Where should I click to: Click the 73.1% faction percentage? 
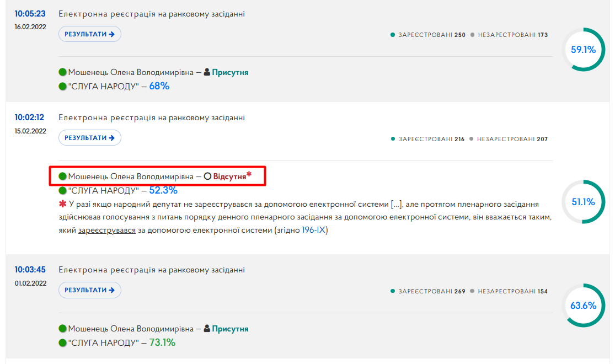(162, 342)
